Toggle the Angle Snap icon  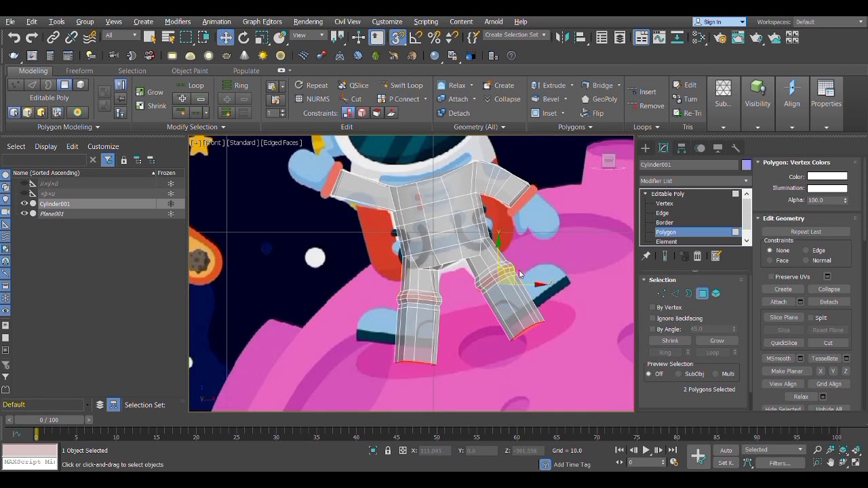point(416,37)
